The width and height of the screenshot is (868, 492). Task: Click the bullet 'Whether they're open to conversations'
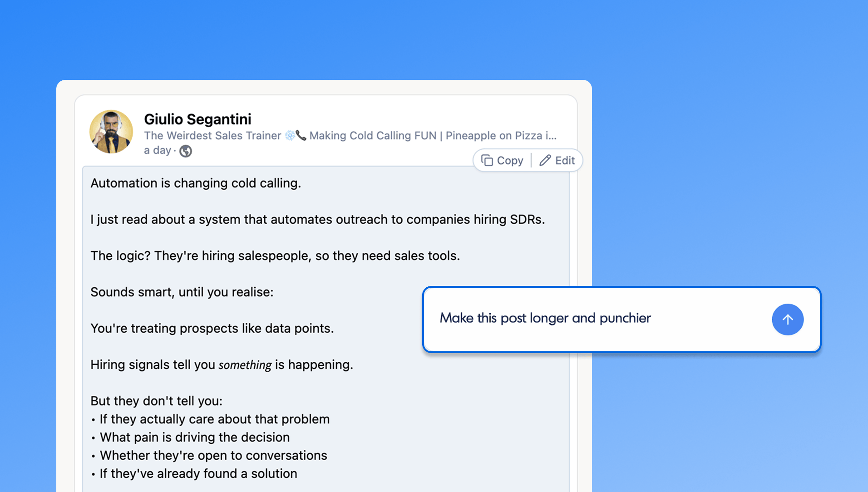click(213, 455)
